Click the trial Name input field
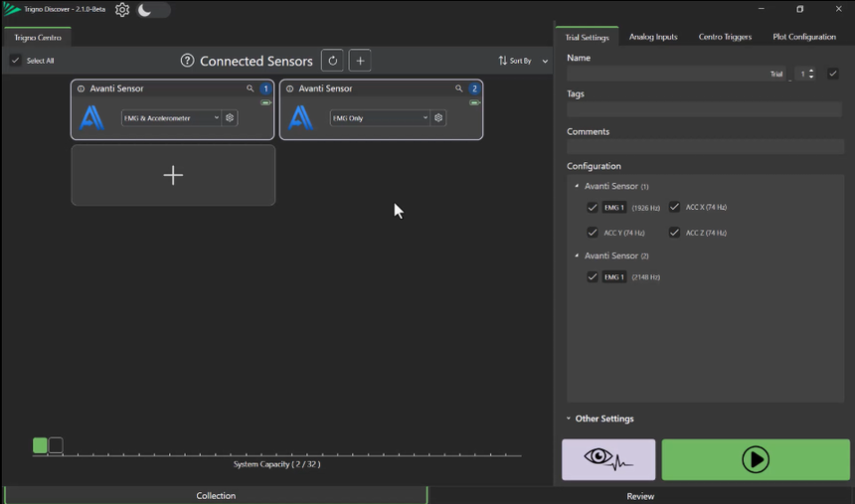The height and width of the screenshot is (504, 855). [664, 74]
